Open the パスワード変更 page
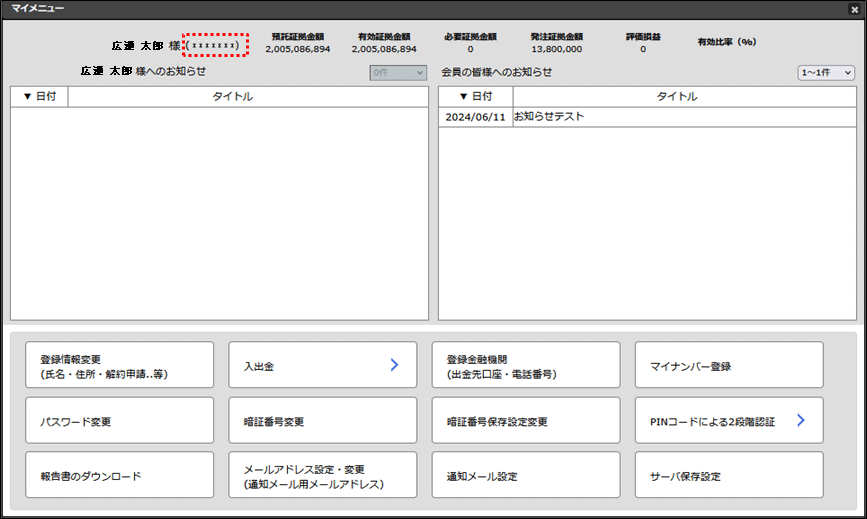867x519 pixels. (120, 421)
